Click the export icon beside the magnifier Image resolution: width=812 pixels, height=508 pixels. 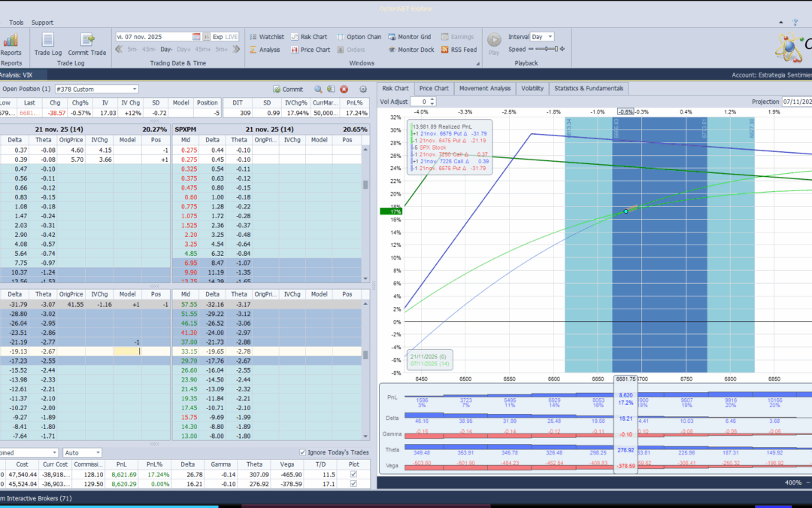[331, 89]
